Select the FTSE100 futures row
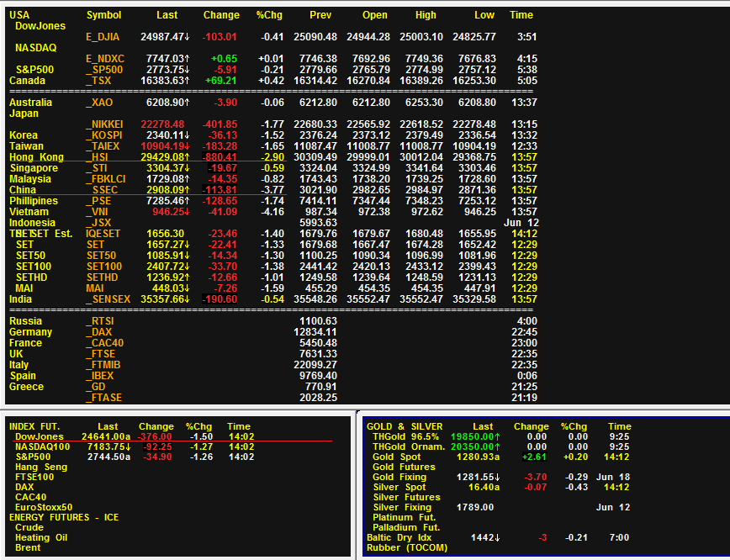Image resolution: width=730 pixels, height=560 pixels. point(34,477)
